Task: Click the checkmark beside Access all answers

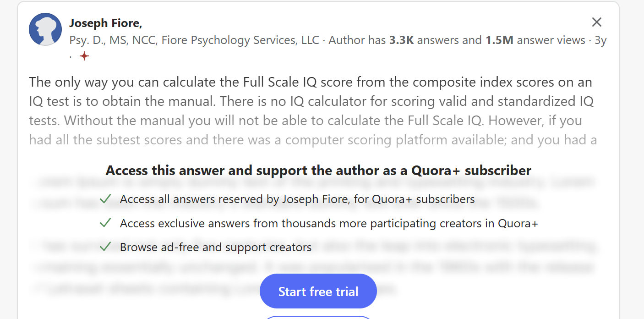Action: pyautogui.click(x=105, y=199)
